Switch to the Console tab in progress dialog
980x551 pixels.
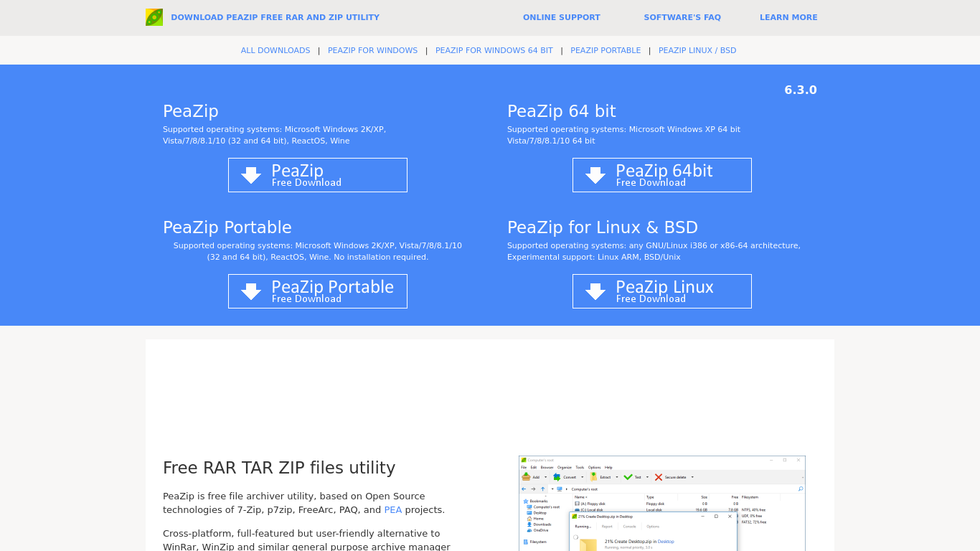[629, 527]
